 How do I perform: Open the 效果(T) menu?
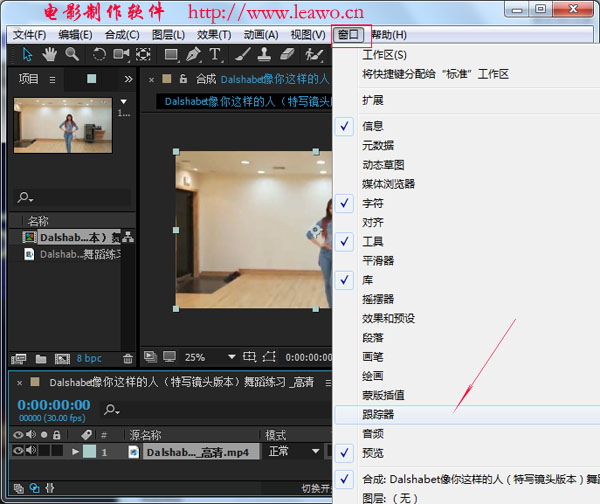[214, 35]
